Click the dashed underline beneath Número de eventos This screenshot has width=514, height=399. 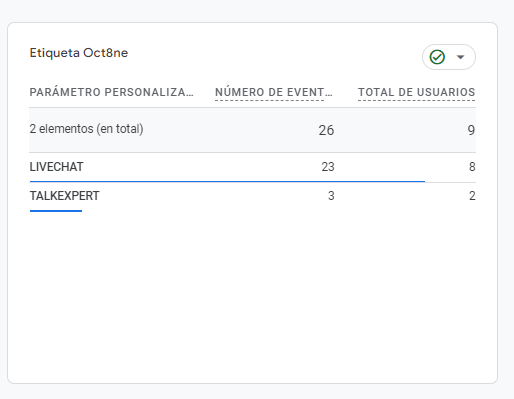pyautogui.click(x=269, y=100)
